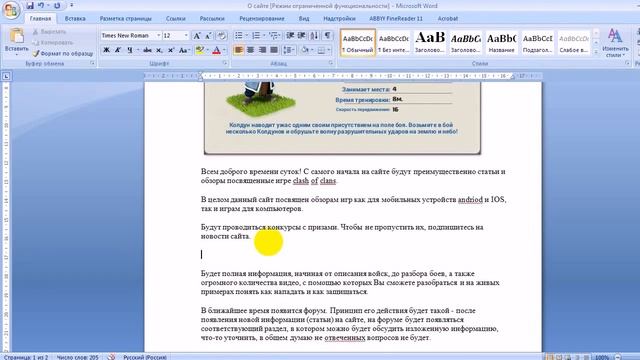Screen dimensions: 640x360
Task: Apply the Без интервала style
Action: (393, 42)
